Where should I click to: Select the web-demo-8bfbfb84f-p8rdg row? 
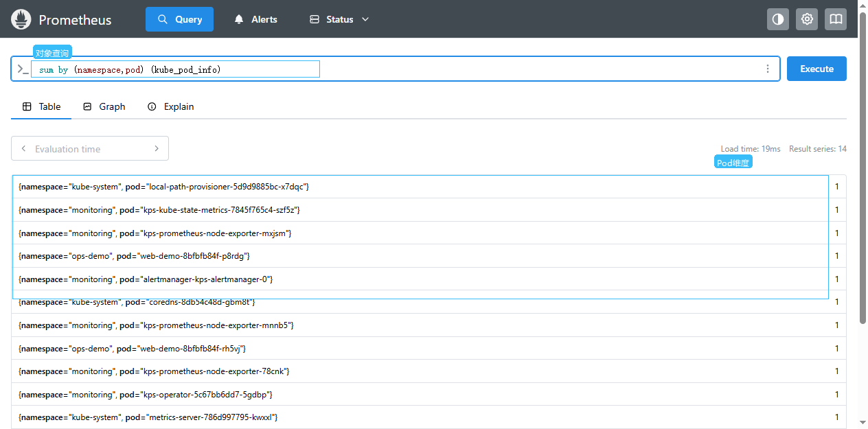coord(429,256)
